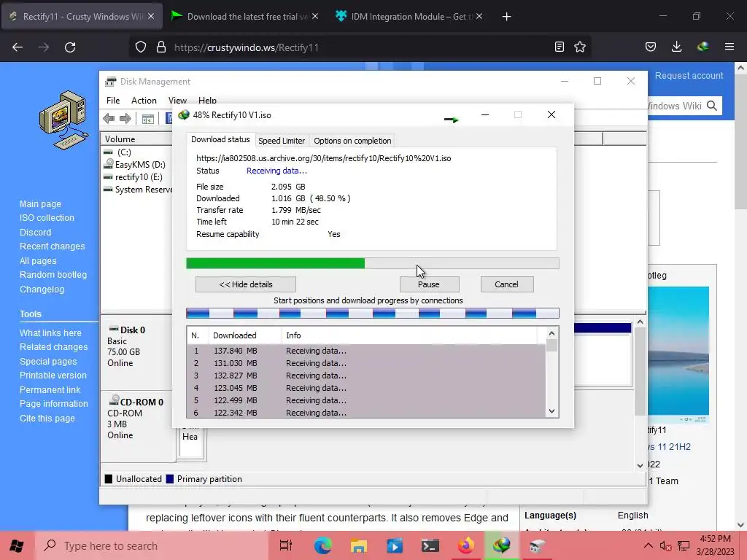Click the IDM extension icon in Firefox toolbar
This screenshot has width=747, height=560.
pyautogui.click(x=703, y=47)
